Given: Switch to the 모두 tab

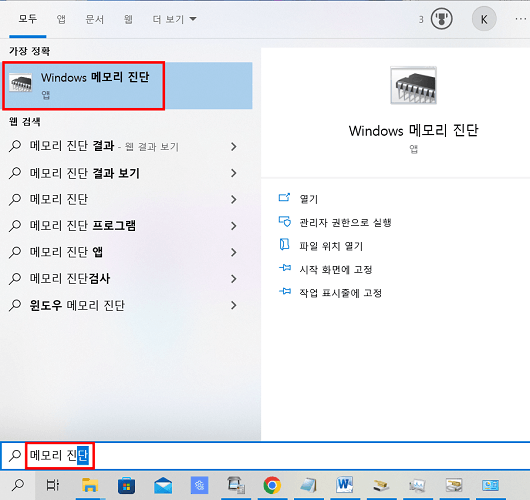Looking at the screenshot, I should 28,19.
